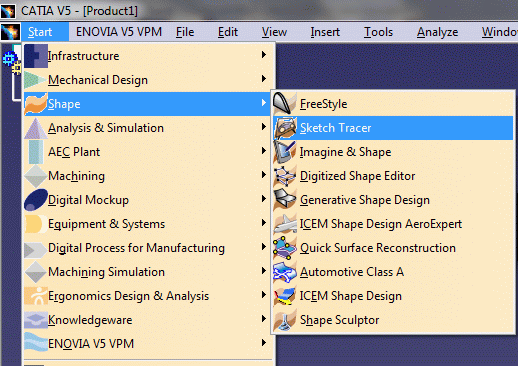Image resolution: width=518 pixels, height=366 pixels.
Task: Click the Digital Mockup menu label
Action: [x=88, y=200]
